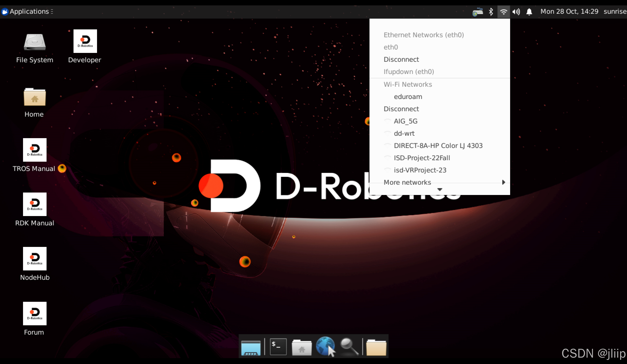Screen dimensions: 627x364
Task: Open the web browser dock icon
Action: pyautogui.click(x=325, y=347)
